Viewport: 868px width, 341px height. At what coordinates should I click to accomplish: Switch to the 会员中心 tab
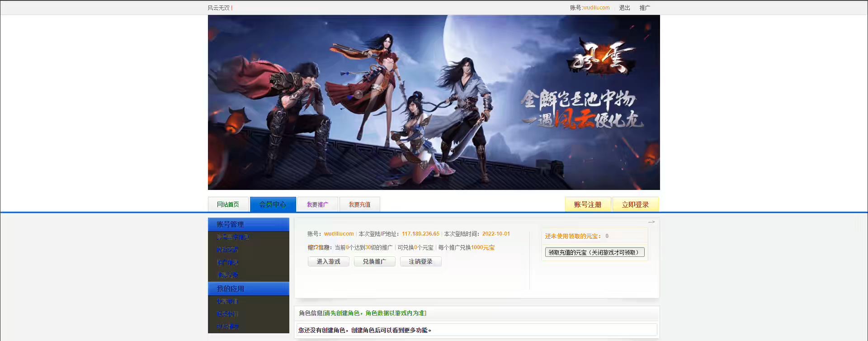tap(273, 204)
